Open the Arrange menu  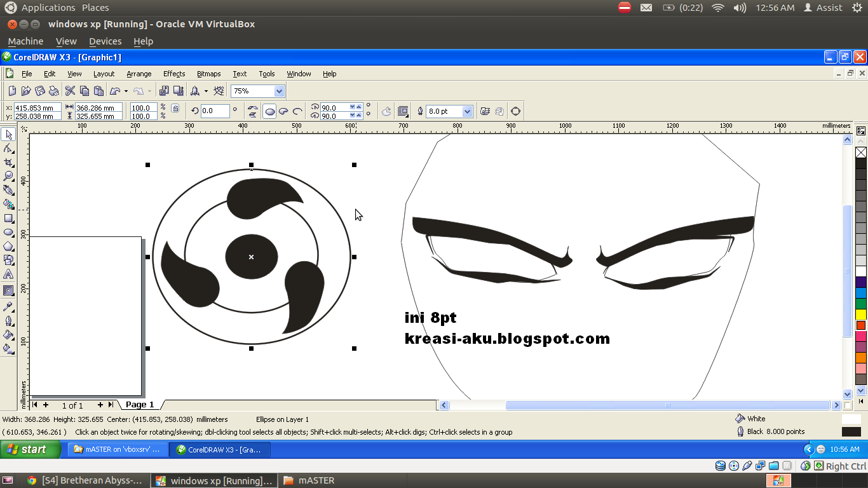(x=139, y=74)
